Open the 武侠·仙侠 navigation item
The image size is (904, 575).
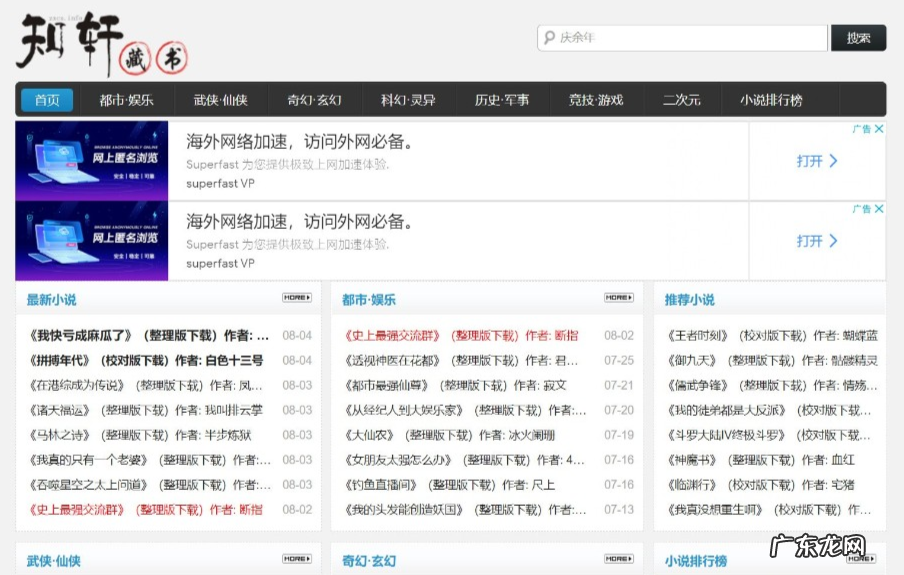[x=220, y=100]
